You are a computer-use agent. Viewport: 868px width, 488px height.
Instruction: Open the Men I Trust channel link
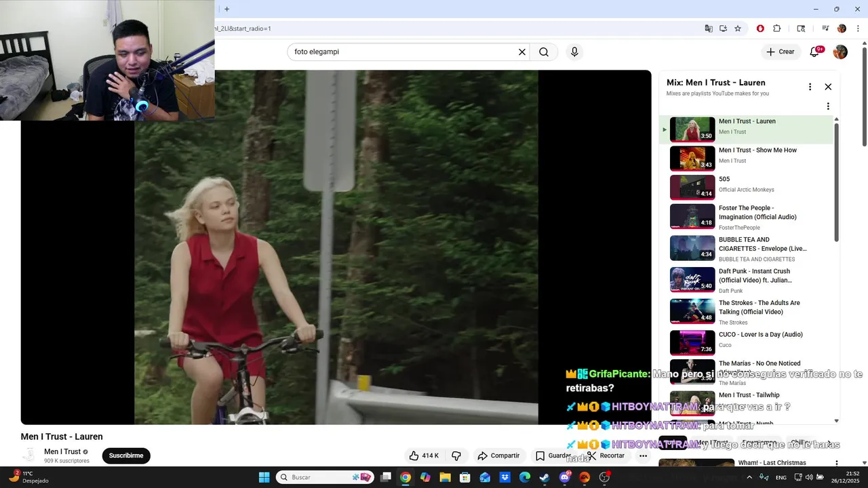[62, 451]
